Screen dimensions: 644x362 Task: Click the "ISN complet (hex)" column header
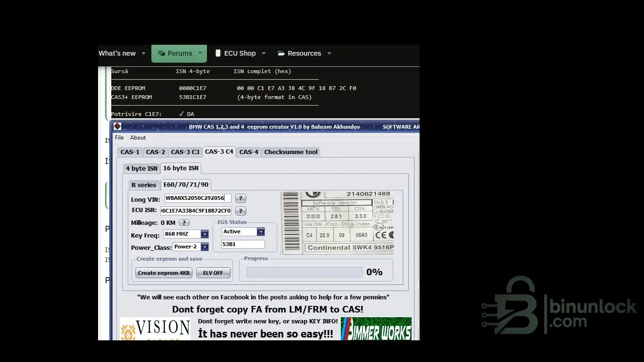point(262,71)
